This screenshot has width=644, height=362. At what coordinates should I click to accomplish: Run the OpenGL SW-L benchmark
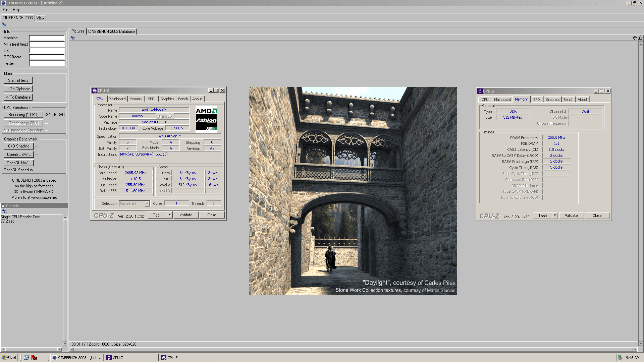(19, 155)
